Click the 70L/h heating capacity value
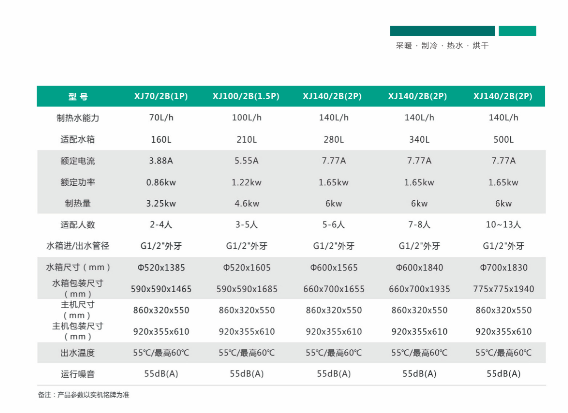Image resolution: width=568 pixels, height=413 pixels. point(161,118)
